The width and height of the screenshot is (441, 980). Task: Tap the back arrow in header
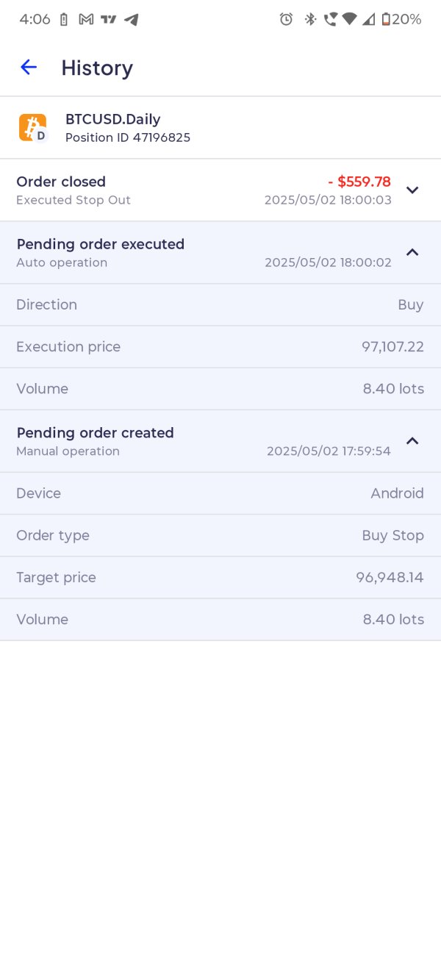click(29, 68)
